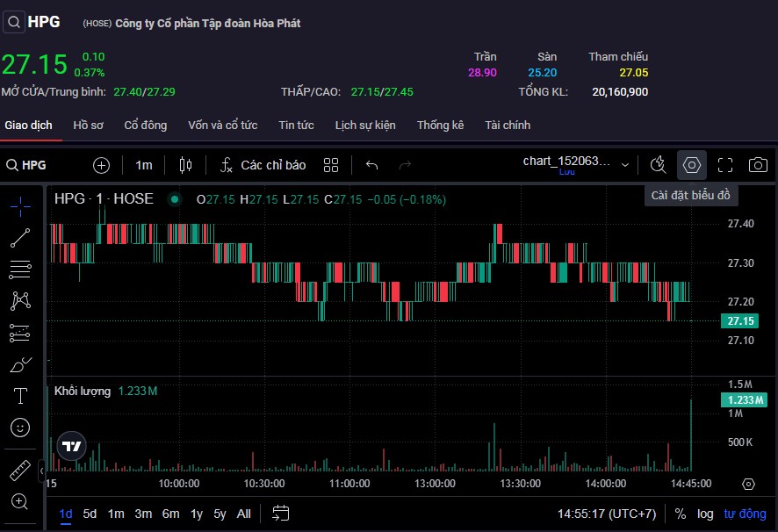Open the candlestick chart type selector
Screen dimensions: 778x532
click(185, 165)
